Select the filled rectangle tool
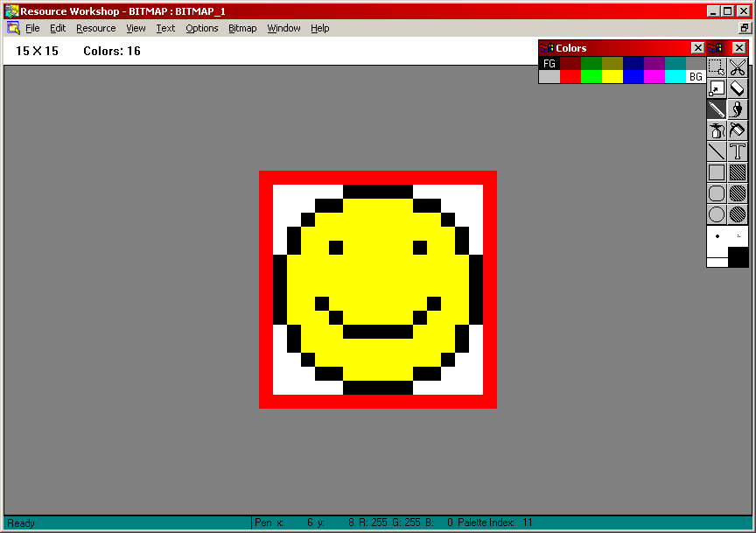756x533 pixels. (738, 172)
